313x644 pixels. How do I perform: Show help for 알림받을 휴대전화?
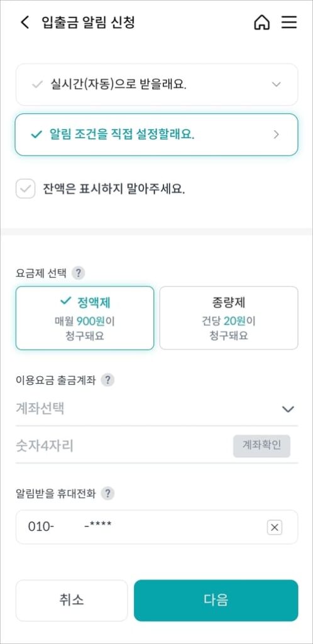pos(107,493)
